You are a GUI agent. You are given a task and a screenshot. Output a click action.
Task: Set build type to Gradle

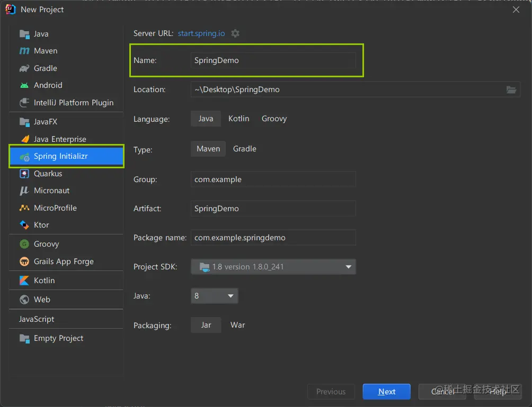(x=245, y=149)
